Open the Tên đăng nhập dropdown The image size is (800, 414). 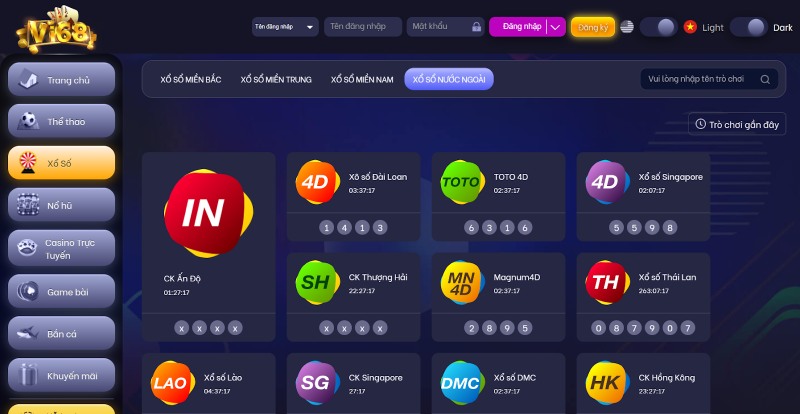285,27
